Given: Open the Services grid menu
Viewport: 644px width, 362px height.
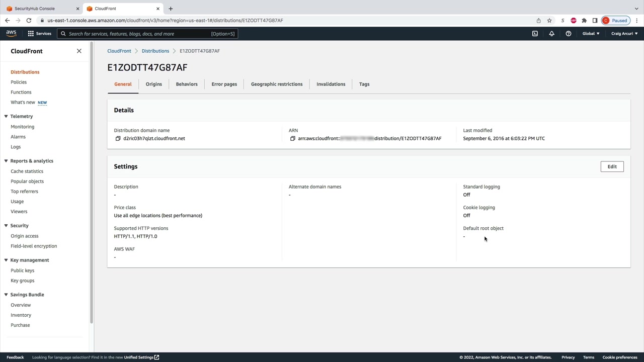Looking at the screenshot, I should click(39, 34).
